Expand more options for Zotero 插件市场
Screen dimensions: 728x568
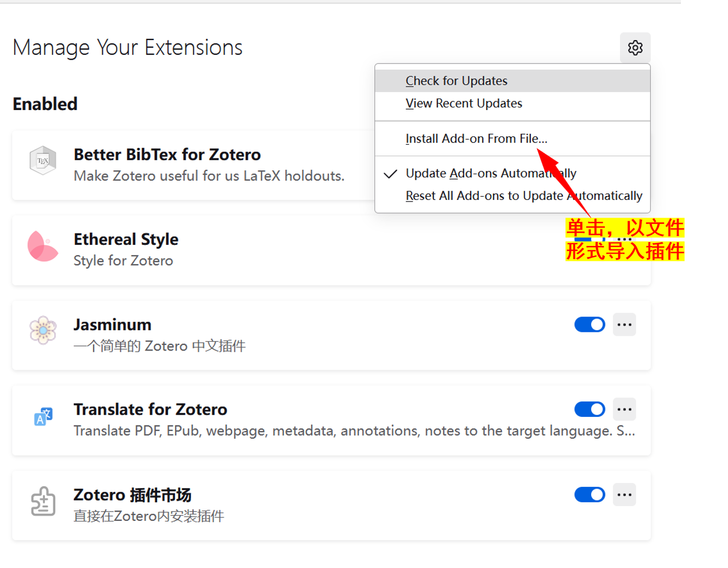[x=624, y=495]
